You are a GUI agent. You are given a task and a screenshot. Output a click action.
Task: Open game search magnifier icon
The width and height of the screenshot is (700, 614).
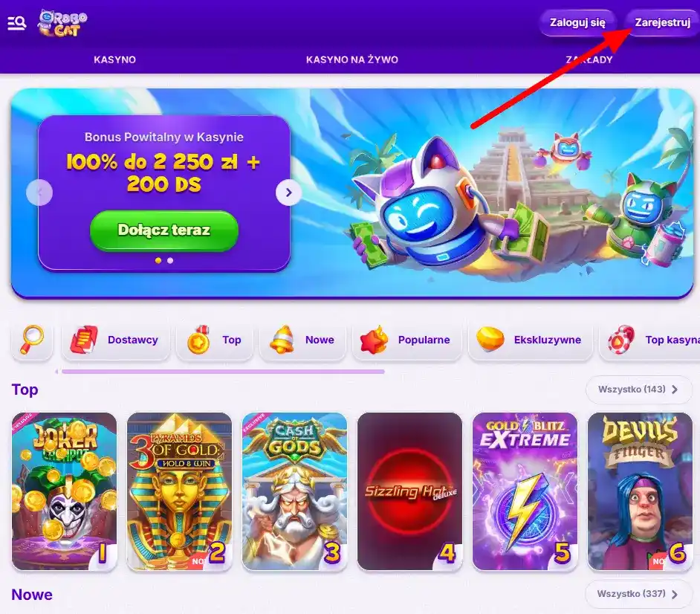point(32,340)
